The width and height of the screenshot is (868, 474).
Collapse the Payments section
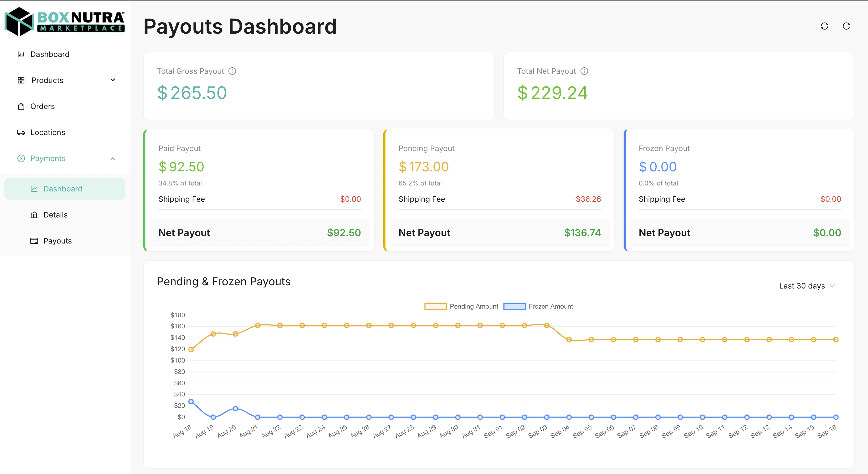point(113,158)
